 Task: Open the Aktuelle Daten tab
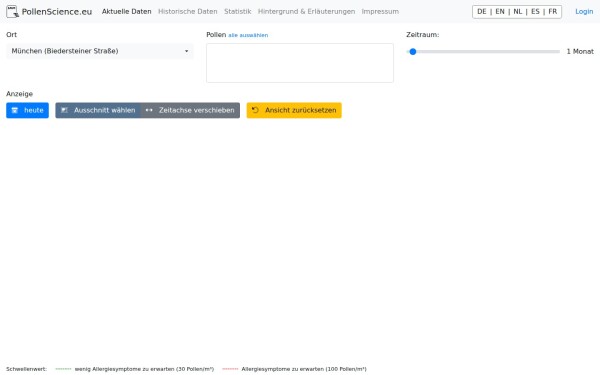pyautogui.click(x=126, y=11)
